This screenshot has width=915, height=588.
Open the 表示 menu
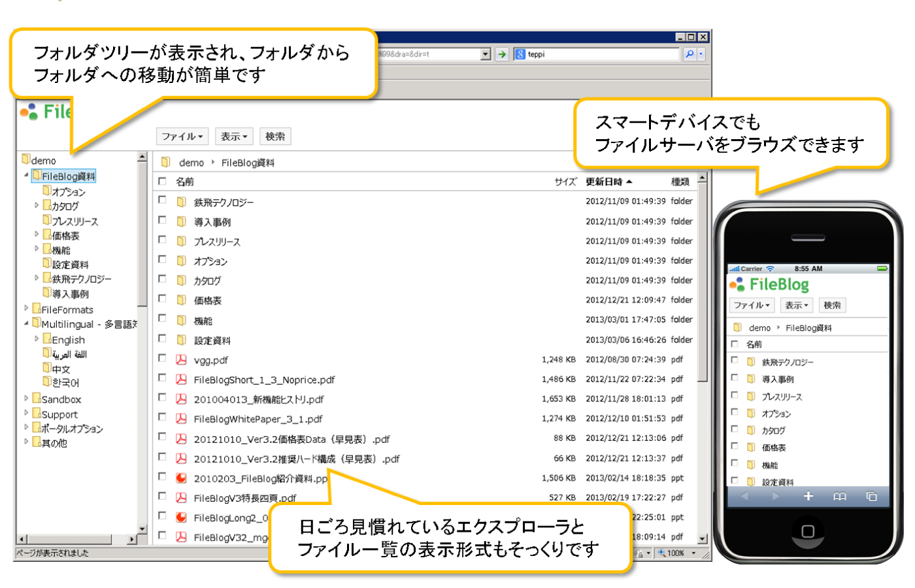[x=233, y=136]
